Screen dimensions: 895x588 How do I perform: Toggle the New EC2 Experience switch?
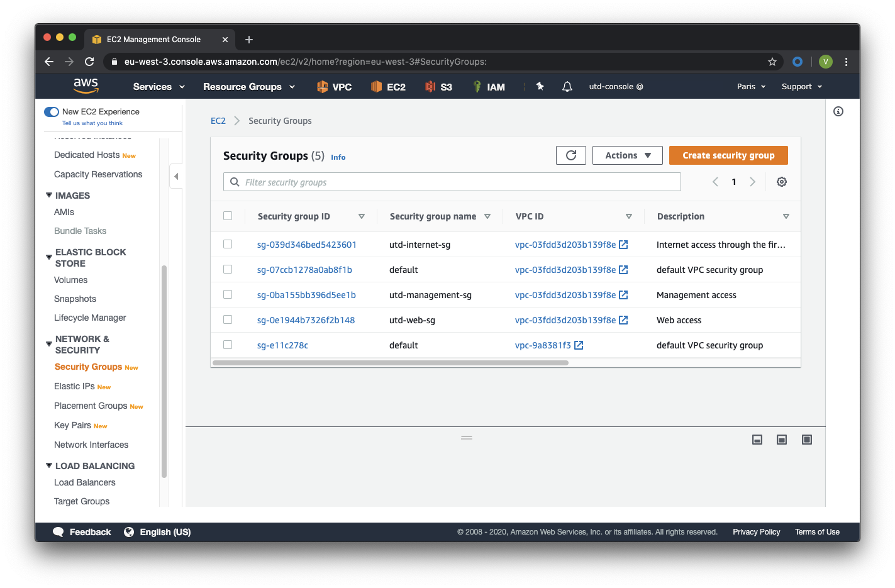[52, 112]
